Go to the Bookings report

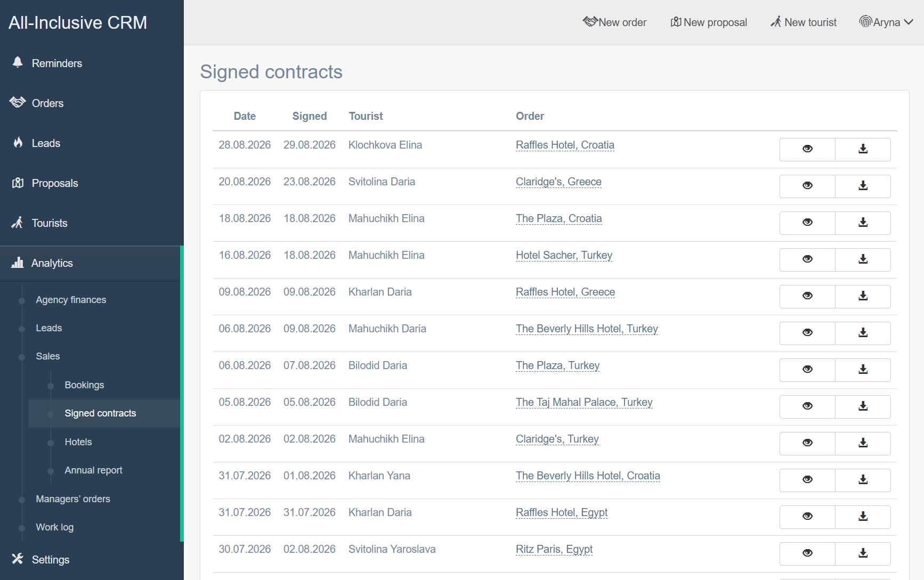click(x=84, y=385)
